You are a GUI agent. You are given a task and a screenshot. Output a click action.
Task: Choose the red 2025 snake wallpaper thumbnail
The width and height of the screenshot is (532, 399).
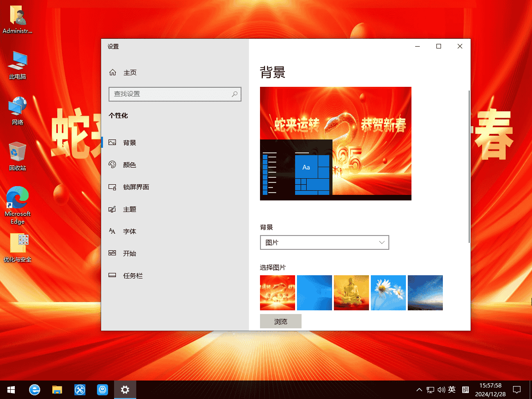(278, 293)
